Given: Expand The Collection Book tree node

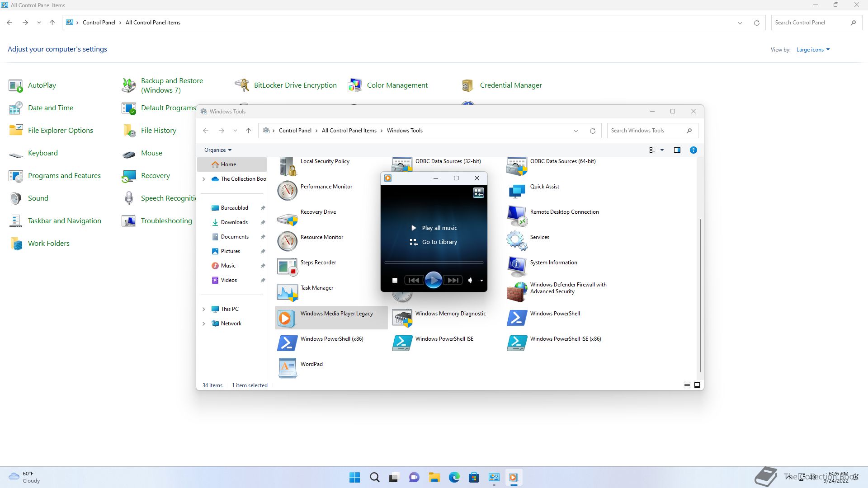Looking at the screenshot, I should [x=203, y=179].
